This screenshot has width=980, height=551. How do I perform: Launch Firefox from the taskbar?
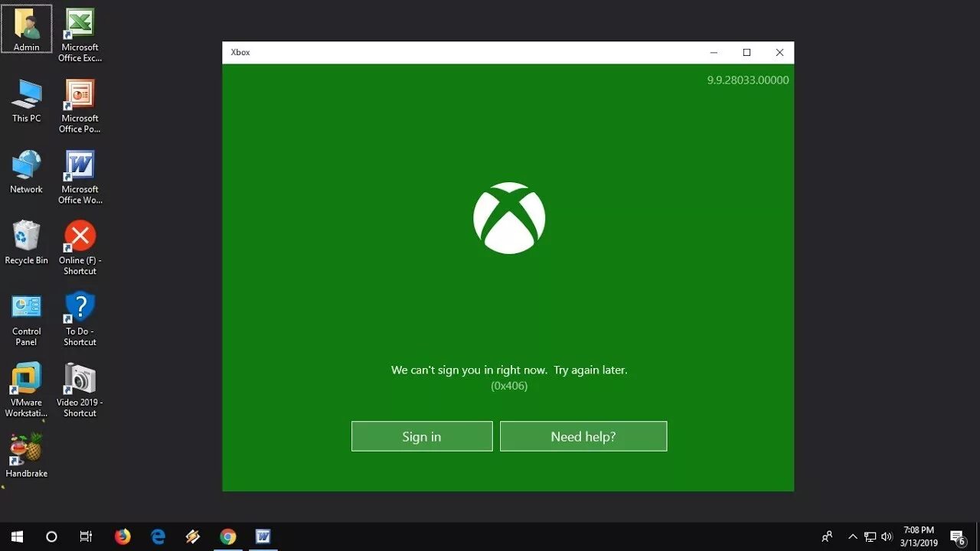click(122, 536)
